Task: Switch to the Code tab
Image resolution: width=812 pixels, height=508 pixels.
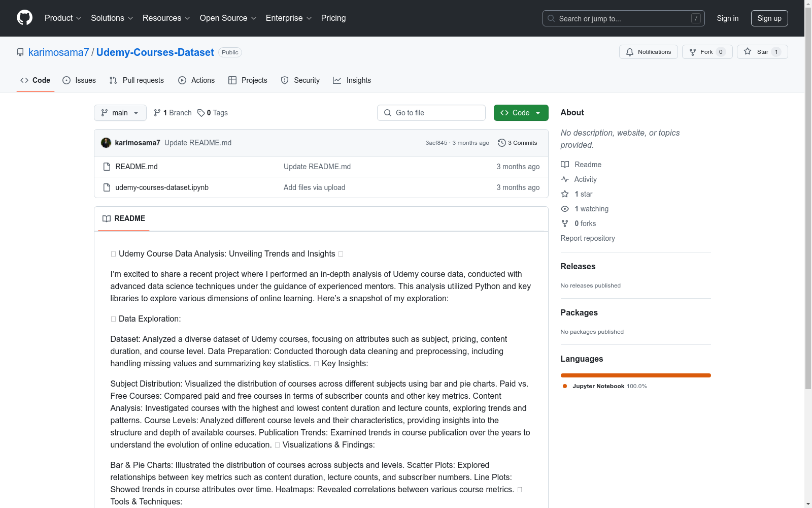Action: pos(36,80)
